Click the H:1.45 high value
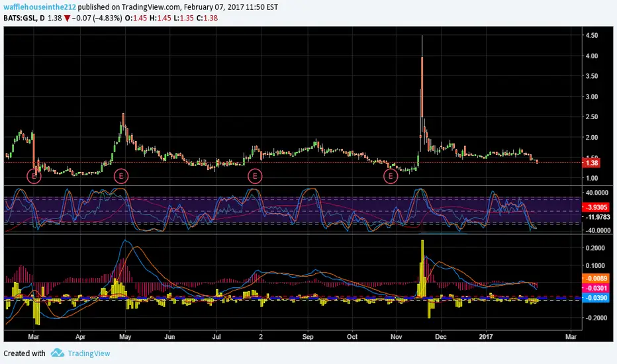The height and width of the screenshot is (364, 617). (x=160, y=18)
